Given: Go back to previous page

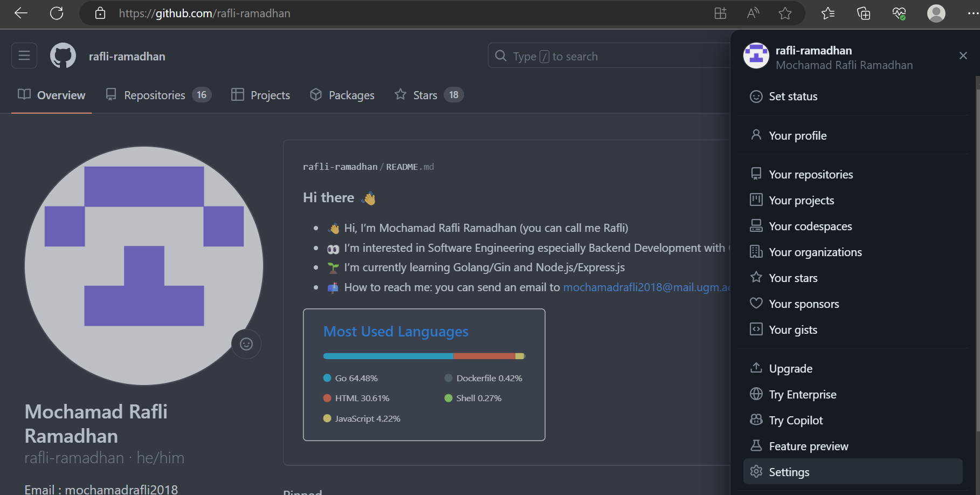Looking at the screenshot, I should tap(21, 13).
